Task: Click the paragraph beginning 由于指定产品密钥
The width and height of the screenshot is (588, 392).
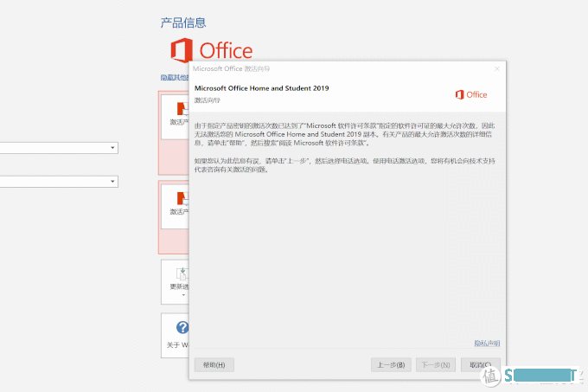Action: (344, 134)
